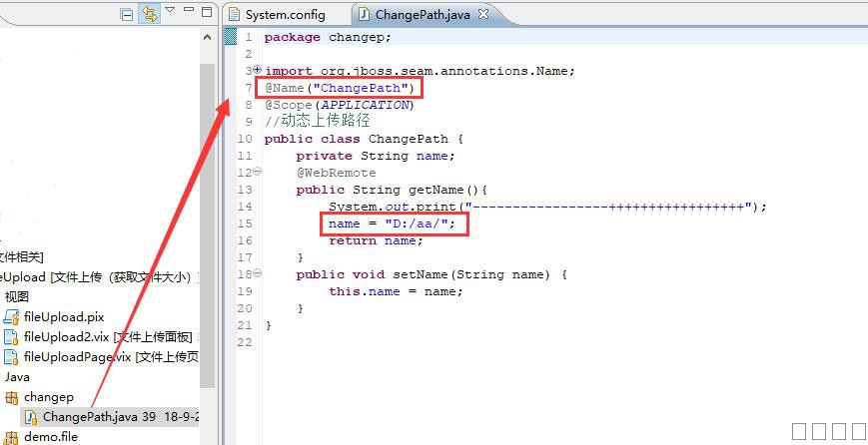Select the ChangePath.java editor tab

pos(419,15)
